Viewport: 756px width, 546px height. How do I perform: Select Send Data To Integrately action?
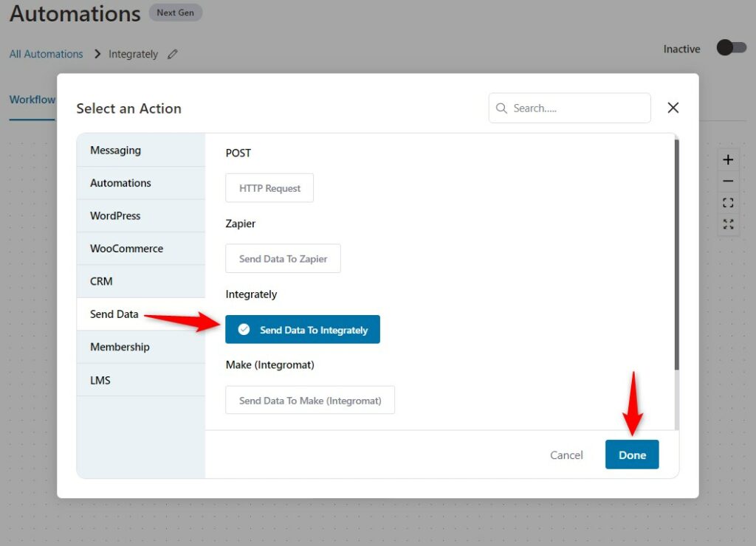[303, 330]
